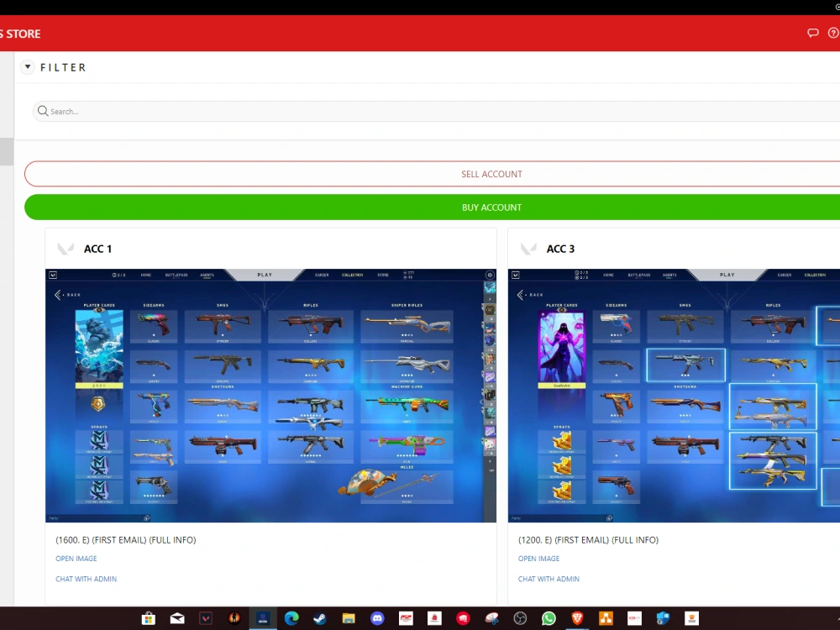This screenshot has height=630, width=840.
Task: Open ACC 3 inventory screenshot
Action: pos(674,396)
